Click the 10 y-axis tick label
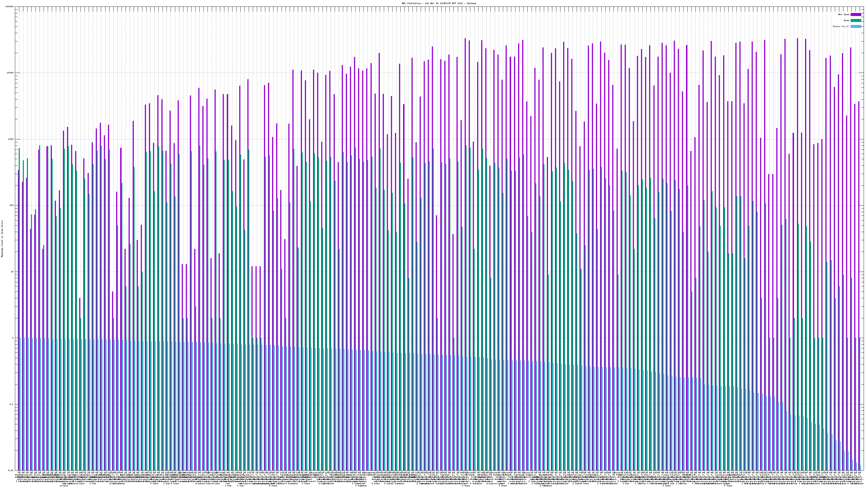Viewport: 868px width, 488px height. click(12, 272)
